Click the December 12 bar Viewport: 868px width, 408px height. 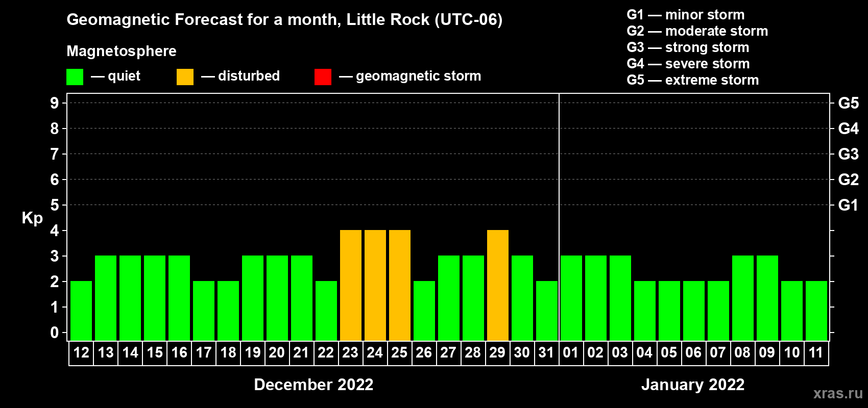pos(81,311)
